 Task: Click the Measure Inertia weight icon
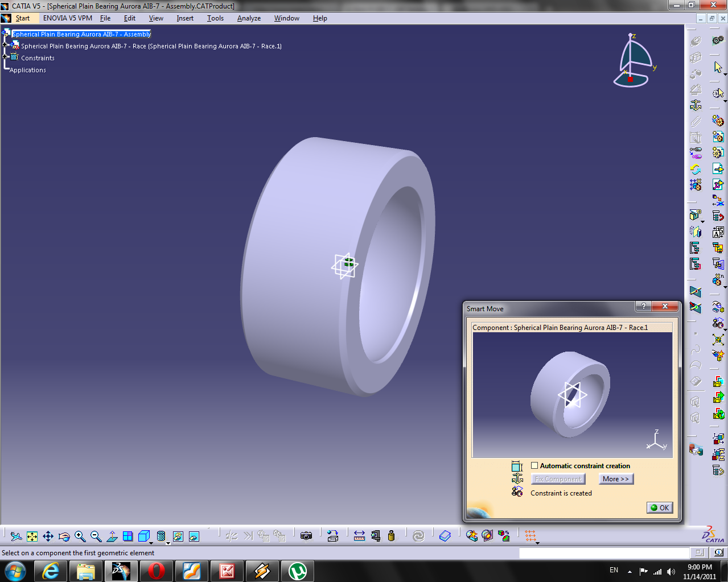[x=391, y=536]
